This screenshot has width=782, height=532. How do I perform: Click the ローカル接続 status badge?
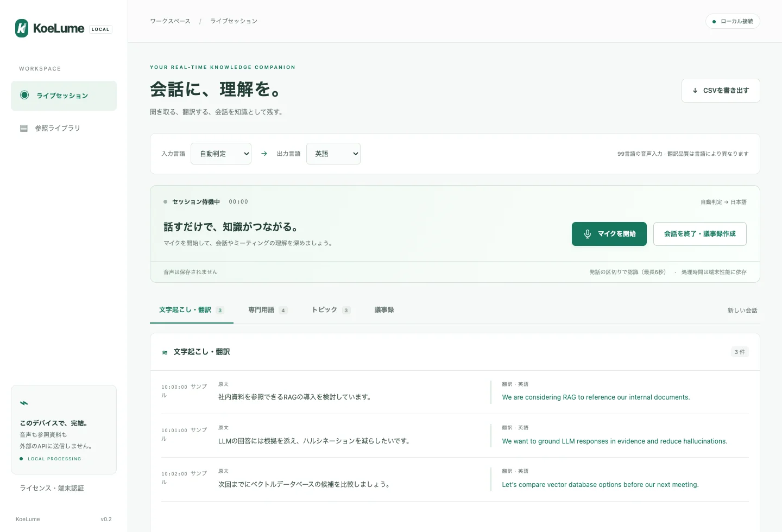point(733,22)
